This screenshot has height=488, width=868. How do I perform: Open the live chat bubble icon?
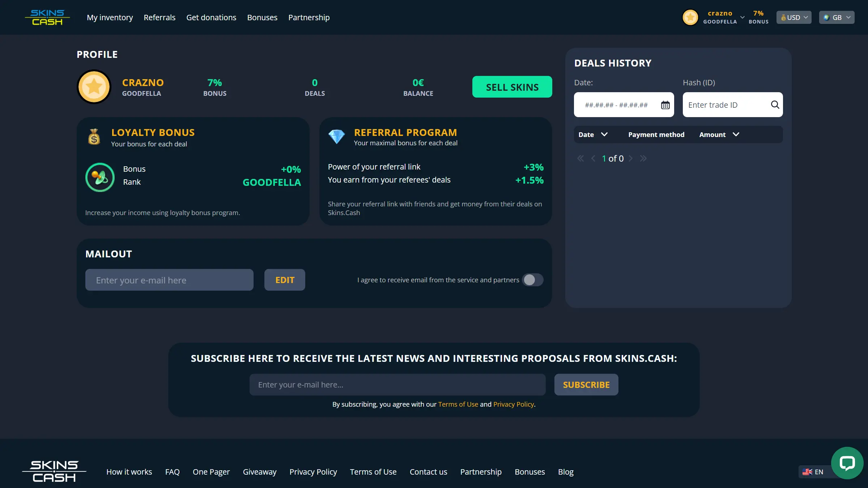[x=847, y=463]
